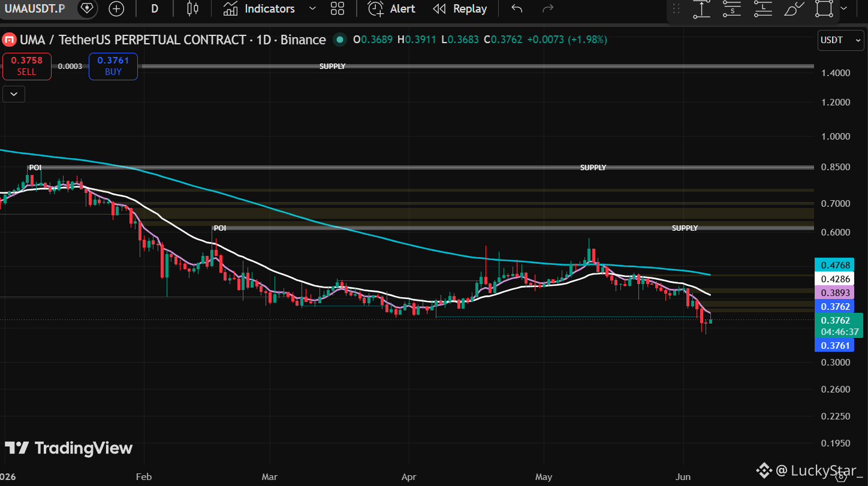Image resolution: width=868 pixels, height=486 pixels.
Task: Redo the last undone action
Action: (x=547, y=8)
